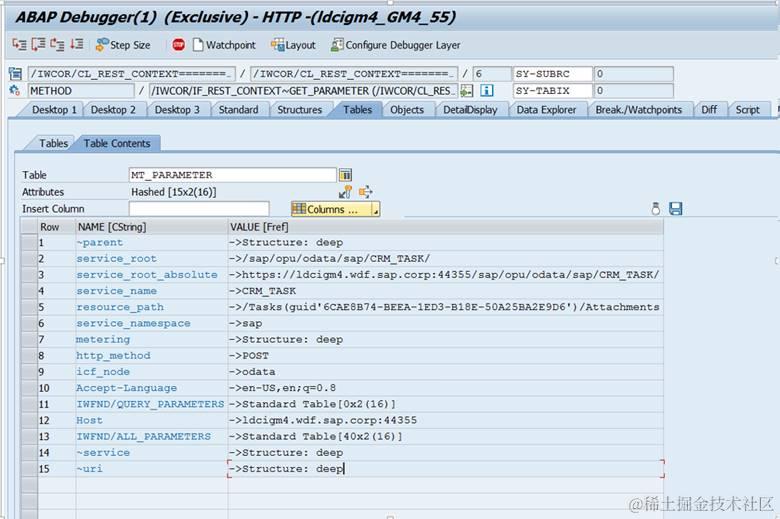Viewport: 780px width, 519px height.
Task: Click the VALUE [Fref] column header
Action: 445,227
